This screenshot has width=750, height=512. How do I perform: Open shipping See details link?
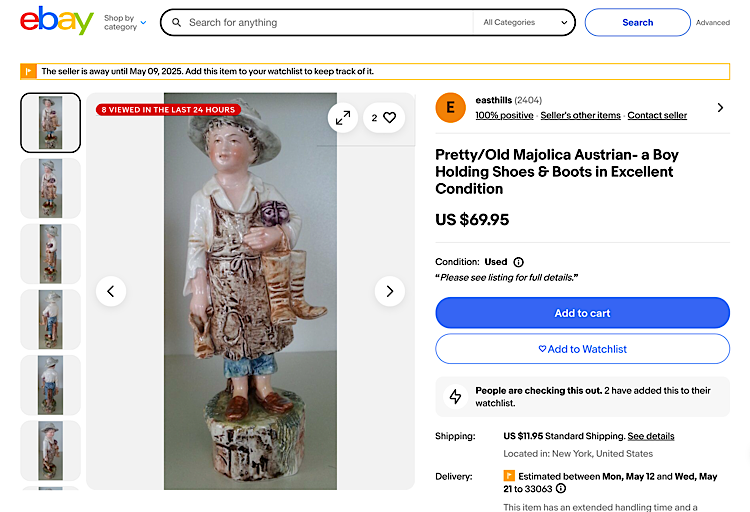[x=651, y=436]
